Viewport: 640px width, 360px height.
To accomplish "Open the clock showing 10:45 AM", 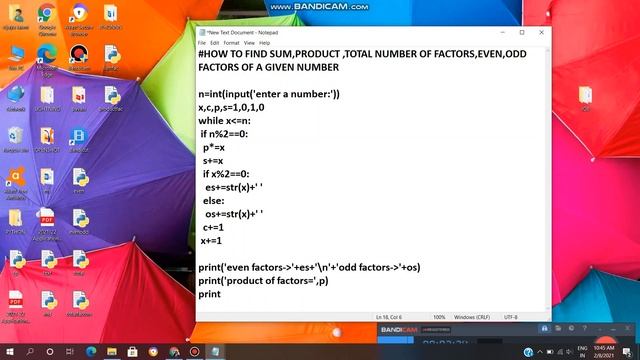I will click(604, 351).
